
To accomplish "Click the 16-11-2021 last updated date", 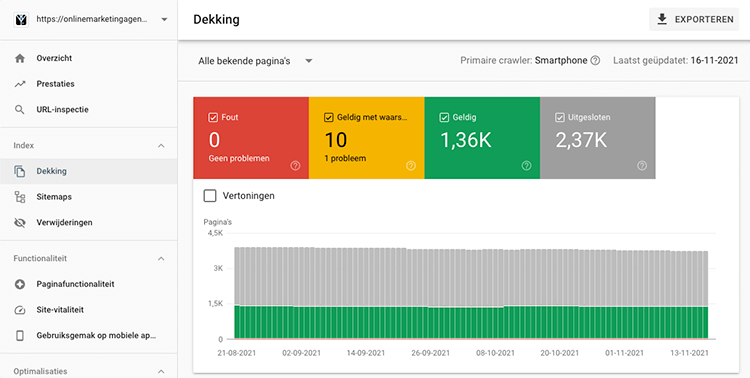I will click(714, 61).
